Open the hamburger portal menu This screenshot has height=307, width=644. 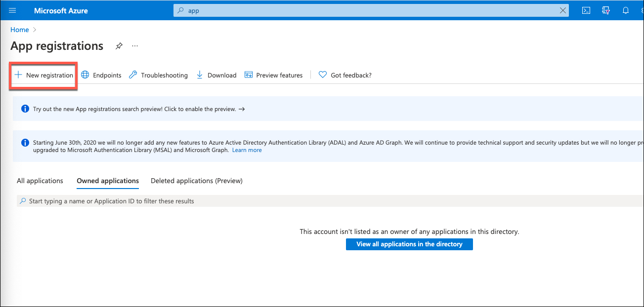[13, 10]
